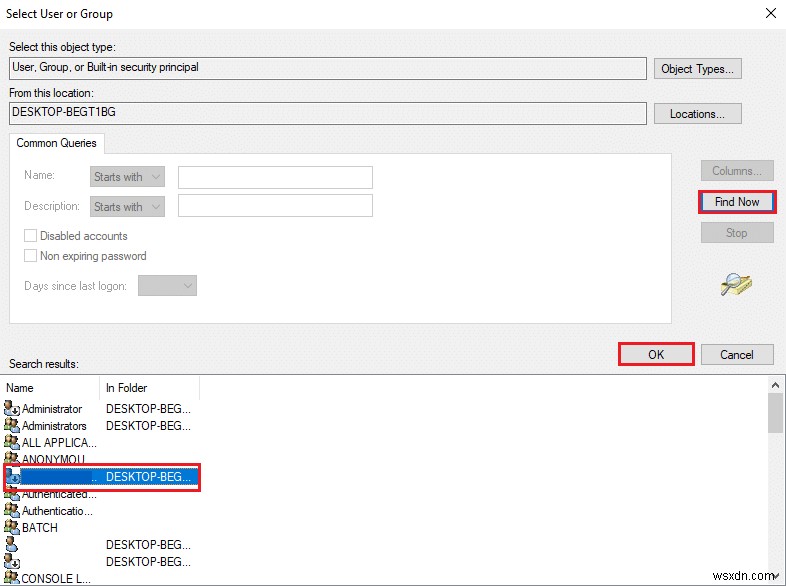The image size is (786, 586).
Task: Switch to the Common Queries tab
Action: [x=57, y=143]
